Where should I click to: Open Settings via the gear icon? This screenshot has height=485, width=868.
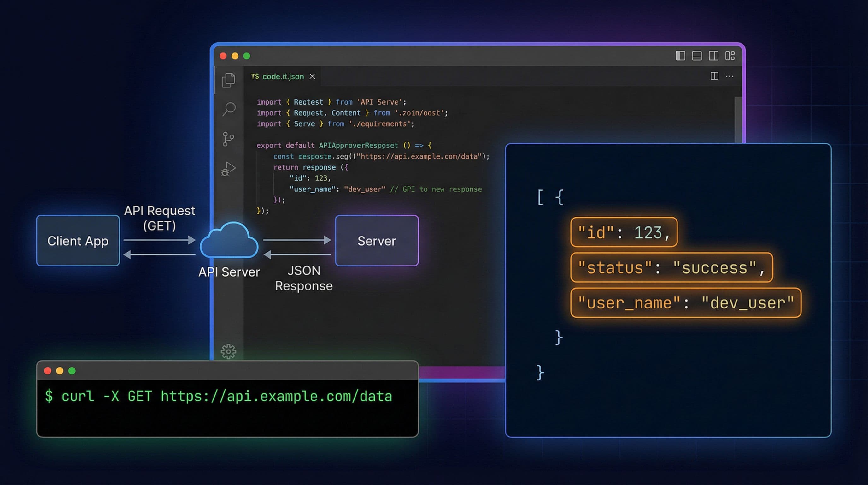coord(229,352)
